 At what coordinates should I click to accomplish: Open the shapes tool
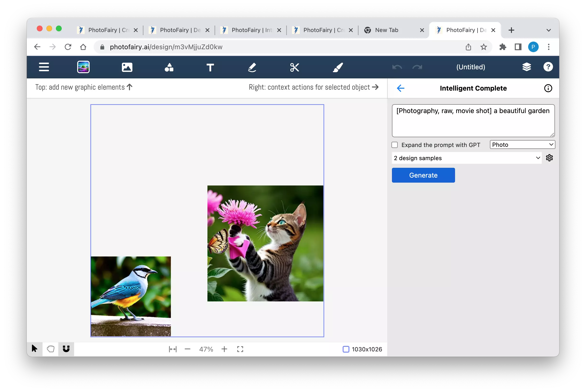[x=169, y=67]
